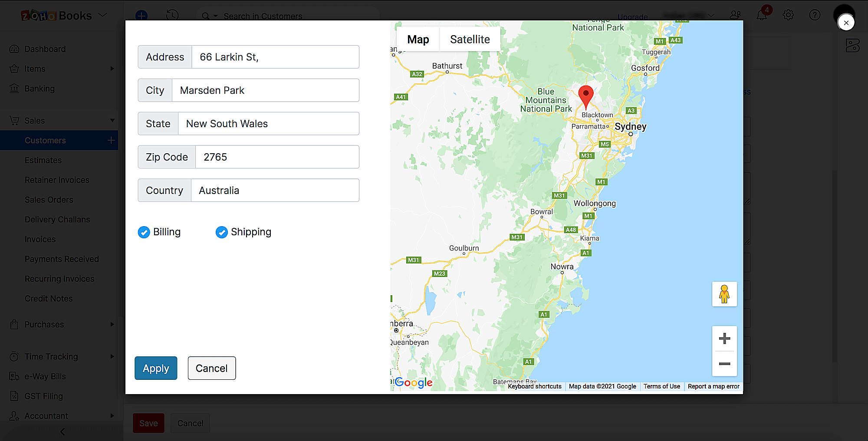Toggle the help question mark control
Viewport: 868px width, 441px height.
pos(815,15)
